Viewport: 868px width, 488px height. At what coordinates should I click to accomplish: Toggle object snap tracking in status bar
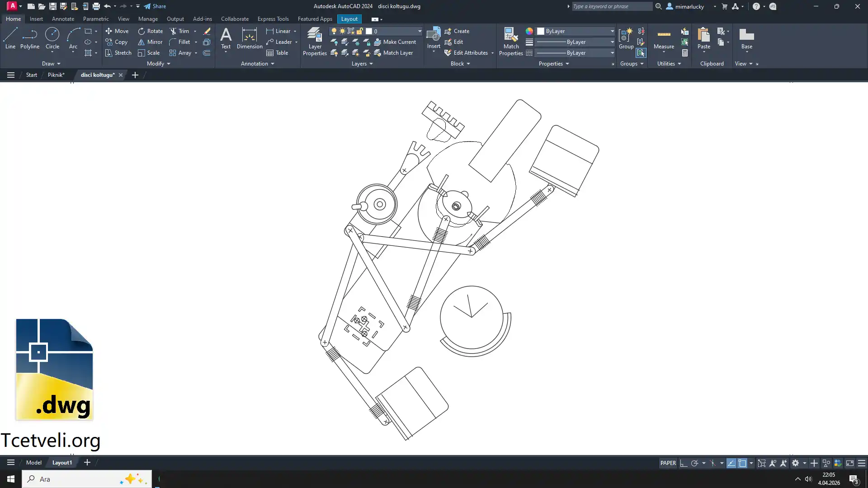click(x=731, y=463)
